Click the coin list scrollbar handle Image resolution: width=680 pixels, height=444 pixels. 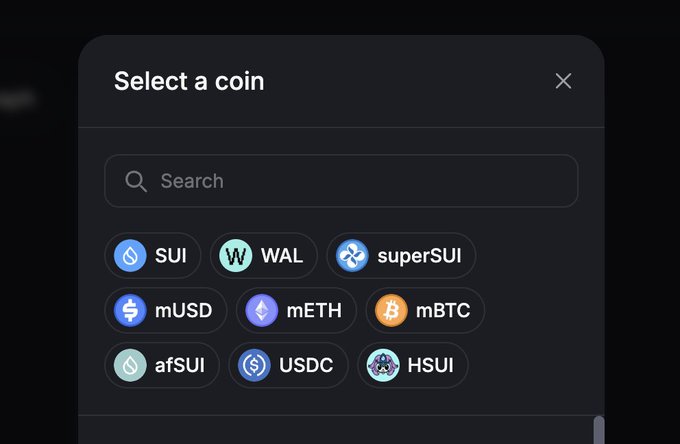pyautogui.click(x=599, y=430)
